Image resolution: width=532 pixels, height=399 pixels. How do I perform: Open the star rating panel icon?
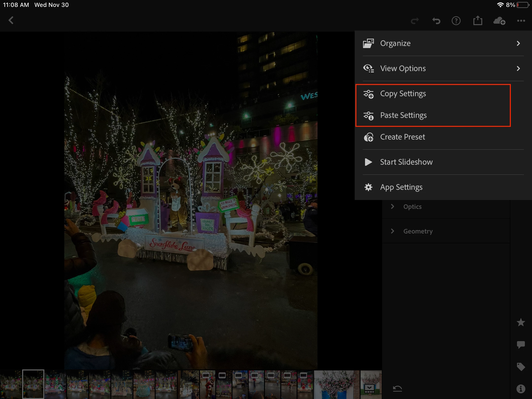pos(521,322)
